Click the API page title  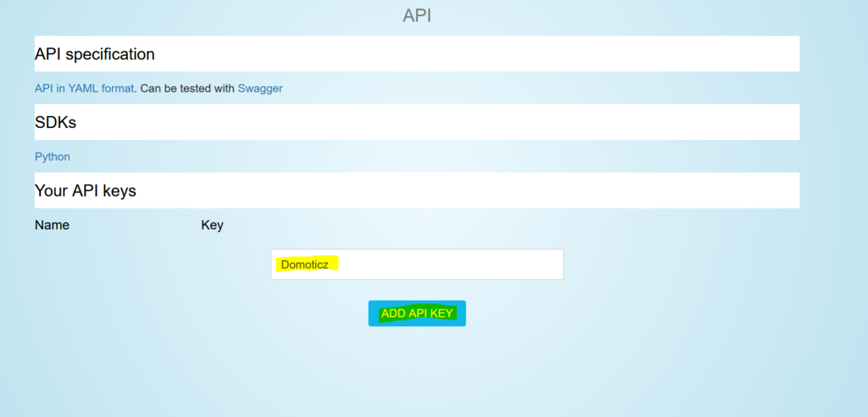point(417,15)
